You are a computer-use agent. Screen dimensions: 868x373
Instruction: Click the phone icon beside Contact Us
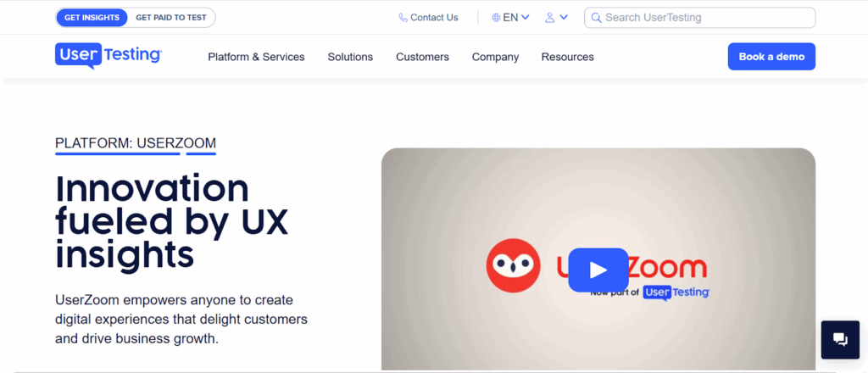403,18
